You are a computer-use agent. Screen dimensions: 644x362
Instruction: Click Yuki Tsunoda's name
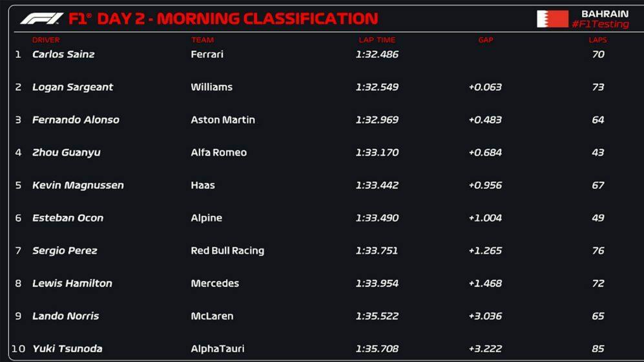[x=67, y=348]
